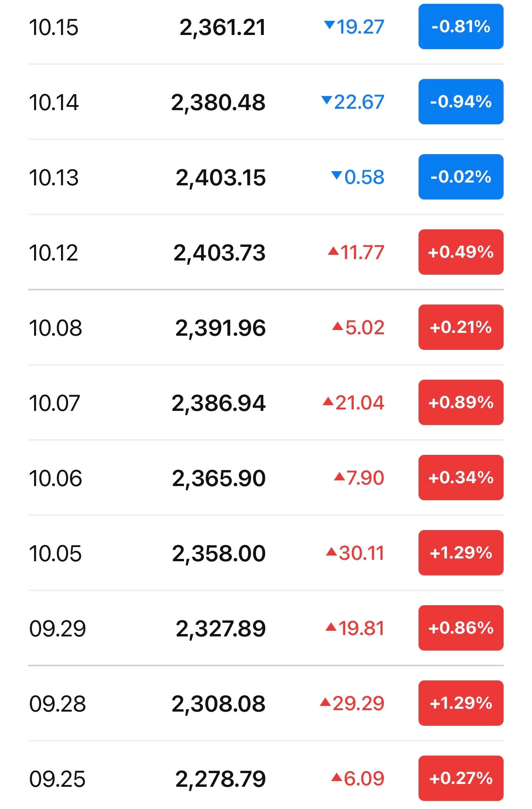The width and height of the screenshot is (532, 809).
Task: Click the up triangle next to 21.04
Action: pos(328,402)
